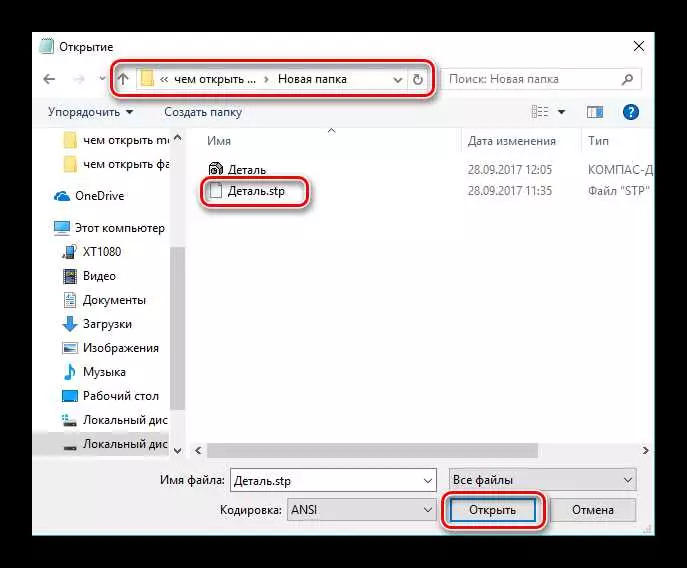Screen dimensions: 687x568
Task: Click the 'Новая папка' breadcrumb segment
Action: coord(312,79)
